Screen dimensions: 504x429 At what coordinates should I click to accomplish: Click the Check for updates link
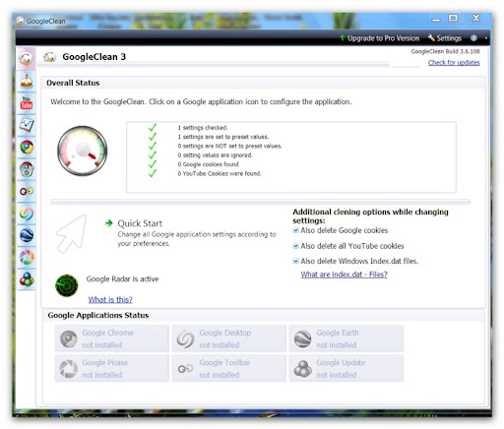pyautogui.click(x=454, y=63)
